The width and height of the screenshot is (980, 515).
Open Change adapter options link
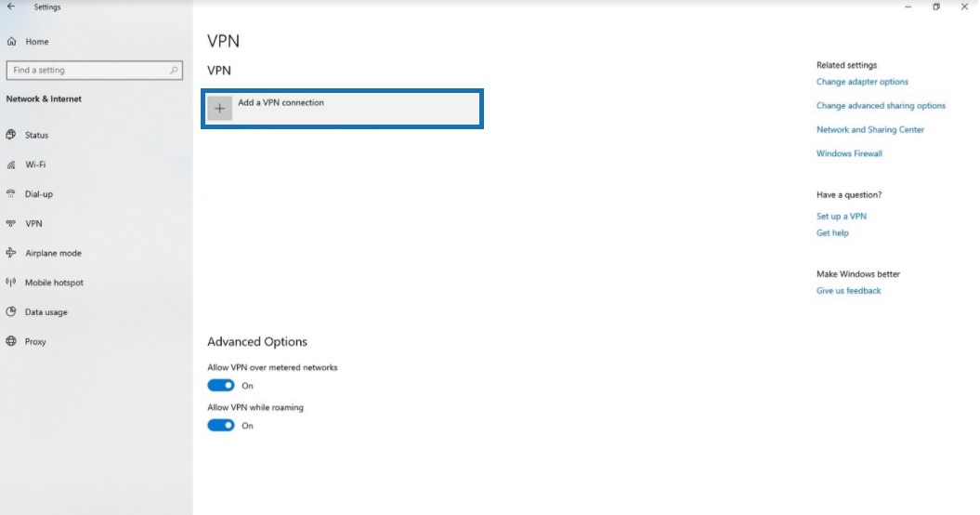(862, 82)
